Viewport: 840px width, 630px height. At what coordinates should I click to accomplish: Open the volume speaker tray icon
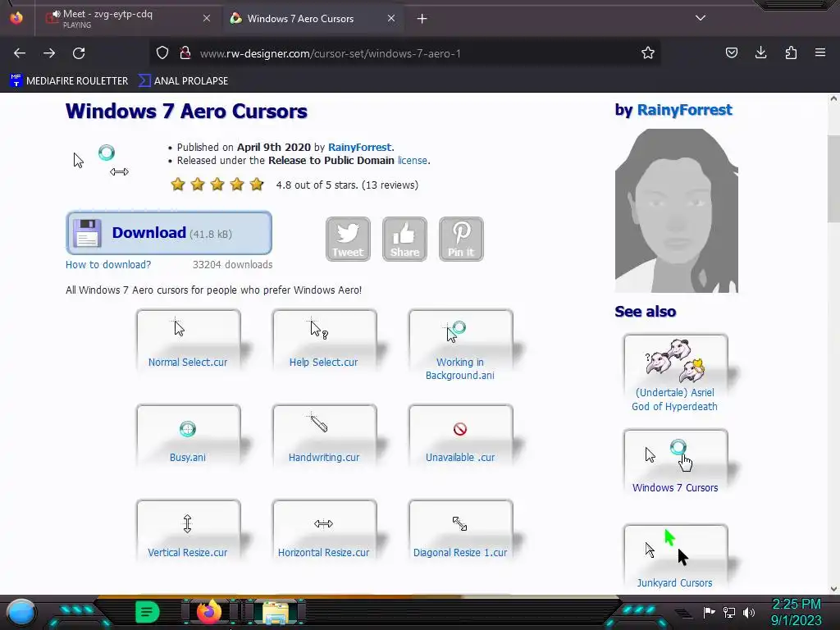click(x=749, y=612)
